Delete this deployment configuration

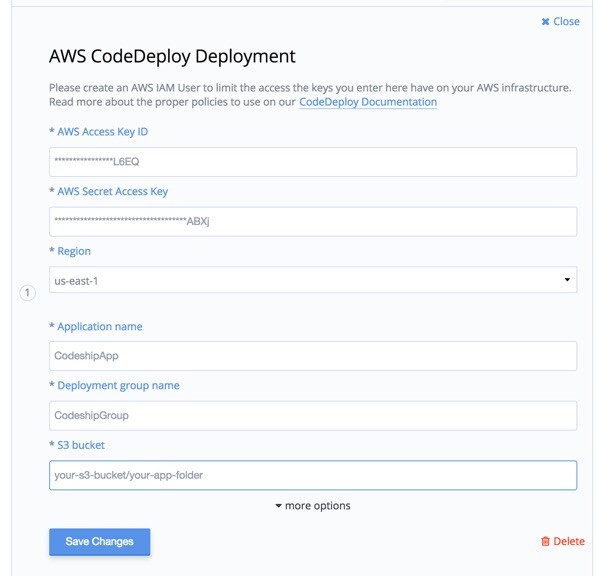click(x=562, y=541)
